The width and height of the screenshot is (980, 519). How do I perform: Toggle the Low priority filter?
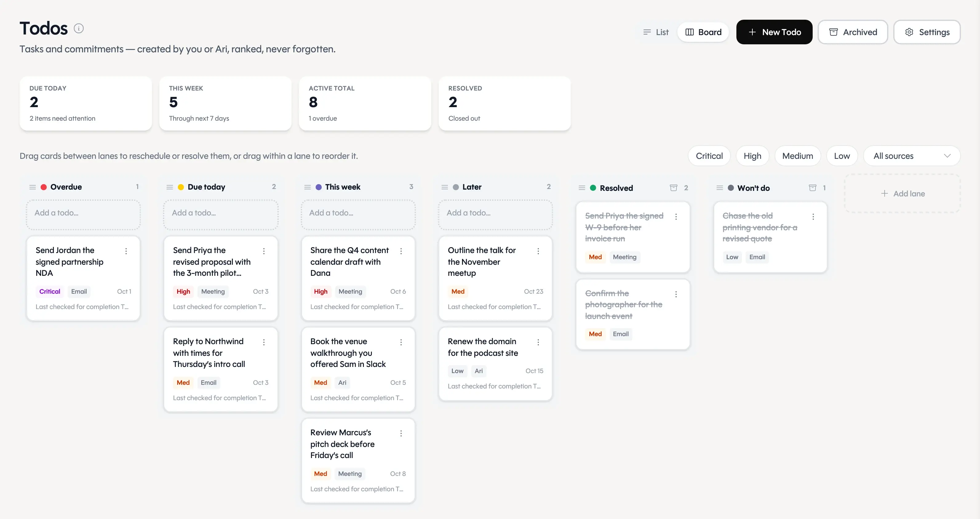[842, 156]
